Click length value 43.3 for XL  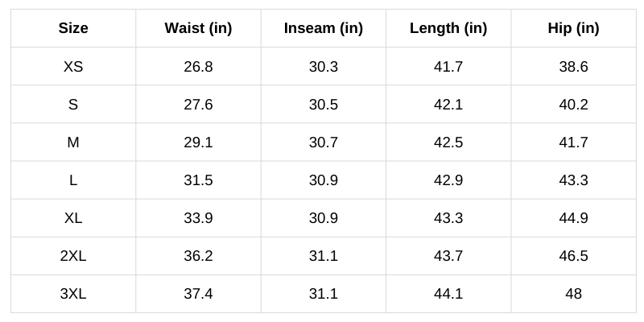[448, 218]
